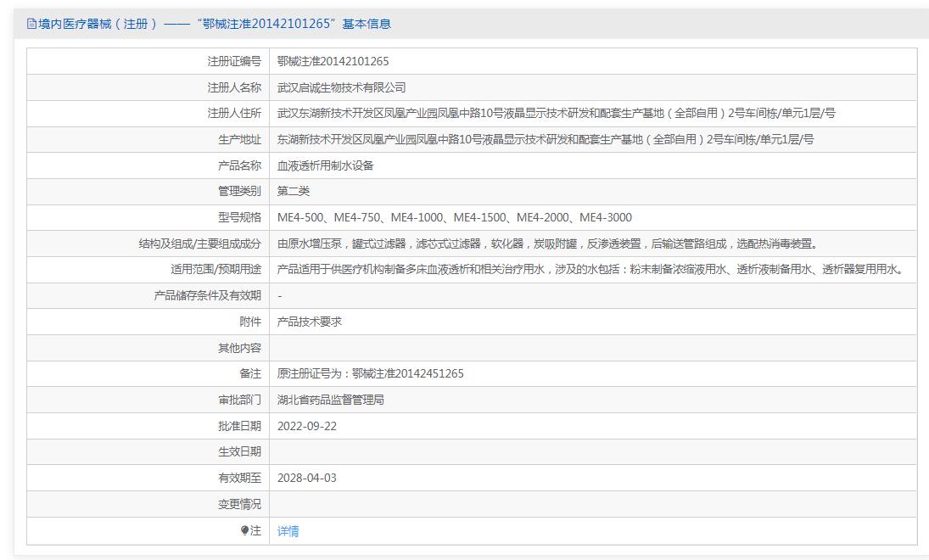Viewport: 929px width, 560px height.
Task: Click the 注册人住所 address value starting 武汉东湖新技术
Action: [x=557, y=113]
